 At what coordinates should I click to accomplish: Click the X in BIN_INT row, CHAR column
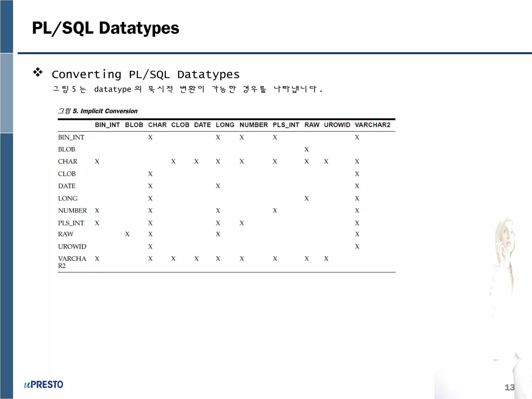coord(150,137)
